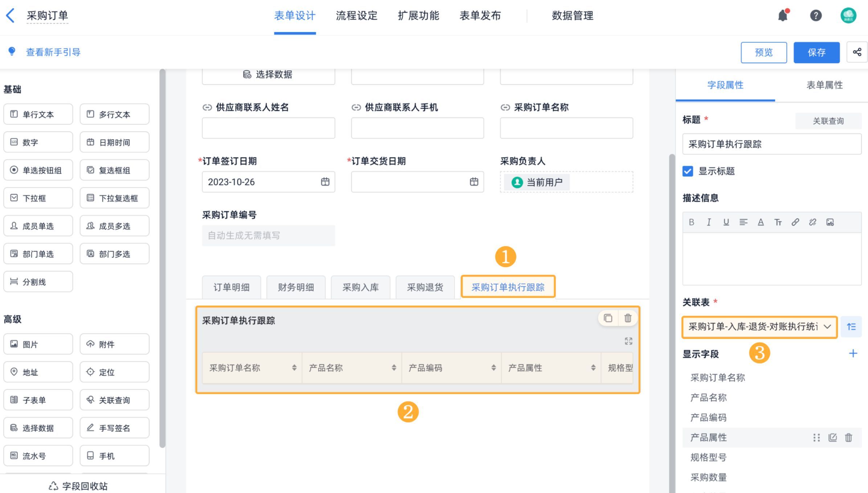
Task: Open the help question mark icon
Action: (816, 16)
